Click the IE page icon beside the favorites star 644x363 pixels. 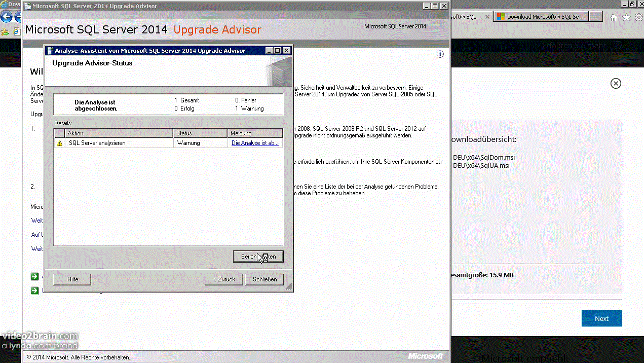[x=17, y=31]
